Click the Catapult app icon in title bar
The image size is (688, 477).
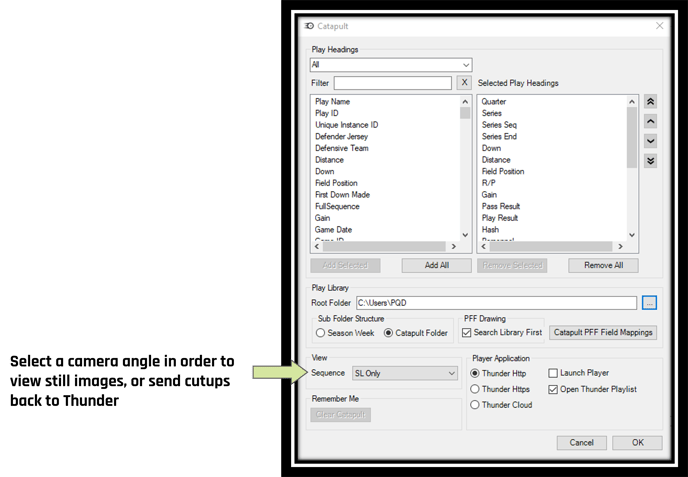click(309, 26)
